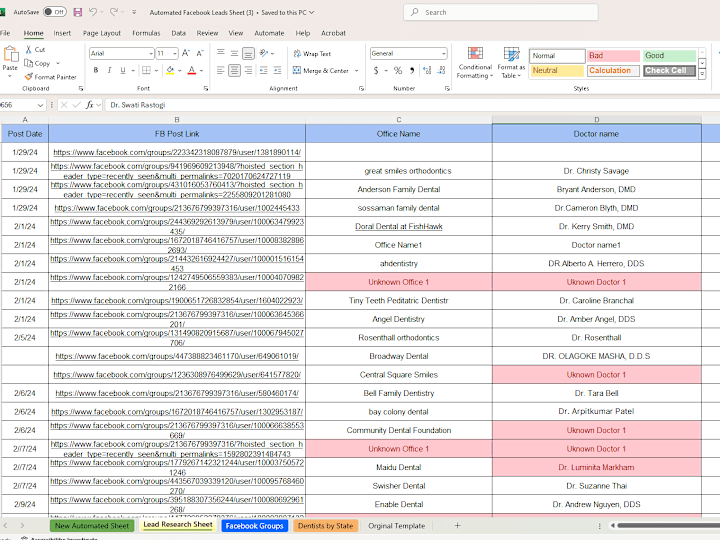Image resolution: width=720 pixels, height=540 pixels.
Task: Open the Review ribbon tab
Action: click(207, 33)
